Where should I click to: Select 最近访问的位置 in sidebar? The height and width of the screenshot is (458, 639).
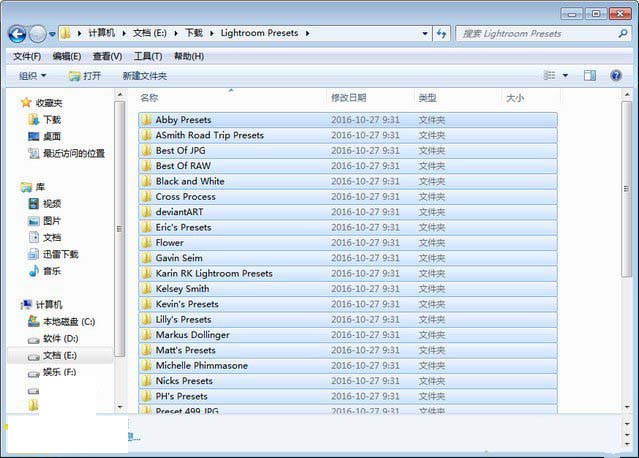click(66, 154)
